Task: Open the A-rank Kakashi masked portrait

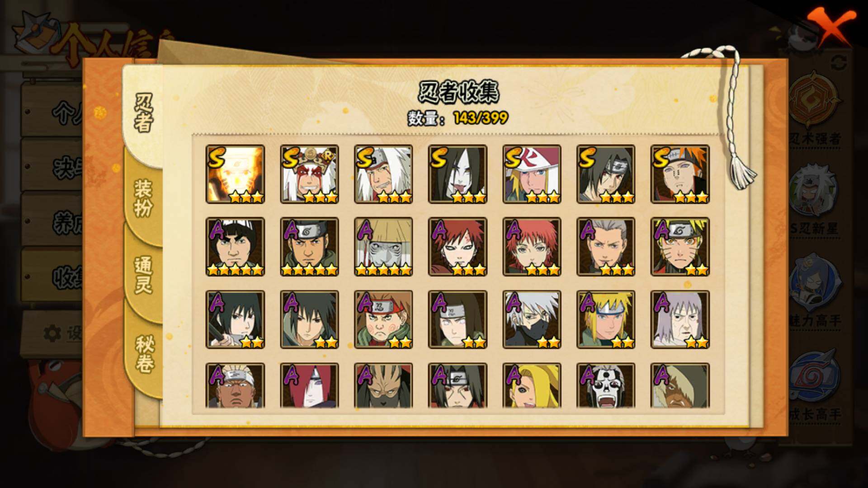Action: [532, 319]
